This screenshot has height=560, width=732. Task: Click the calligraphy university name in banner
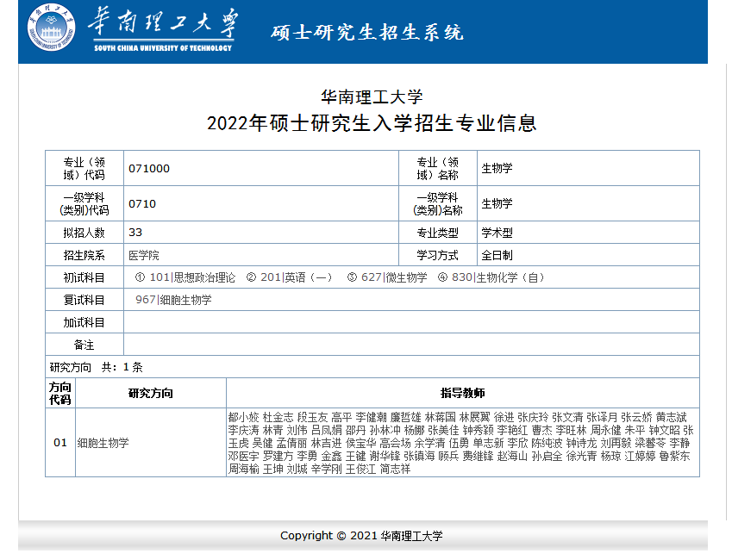click(163, 25)
